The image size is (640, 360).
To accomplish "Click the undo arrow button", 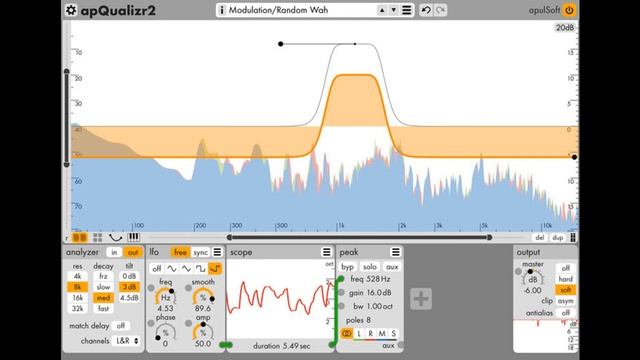I will coord(426,10).
